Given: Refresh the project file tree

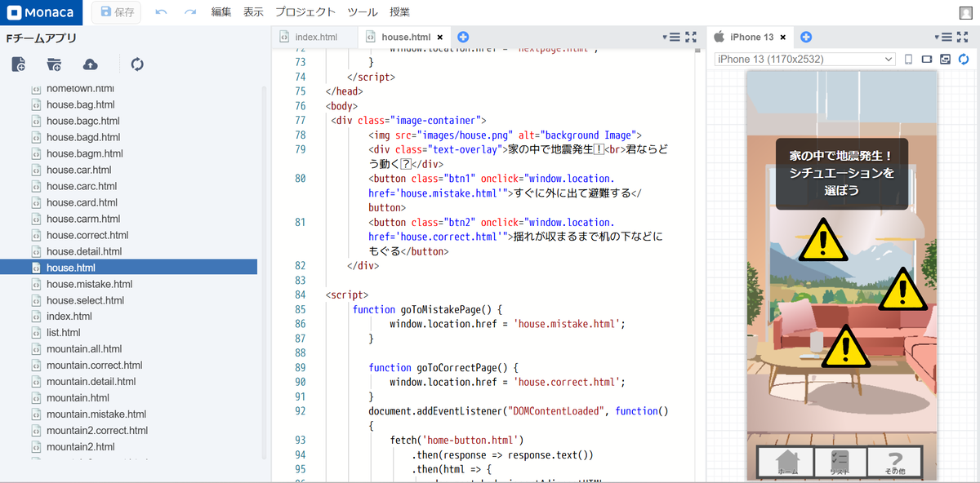Looking at the screenshot, I should click(x=137, y=64).
